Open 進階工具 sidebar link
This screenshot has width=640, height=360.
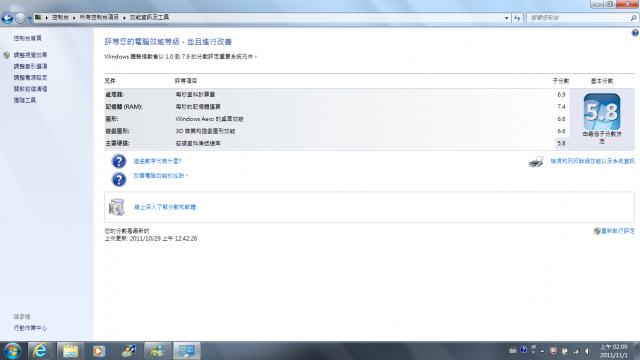click(24, 100)
